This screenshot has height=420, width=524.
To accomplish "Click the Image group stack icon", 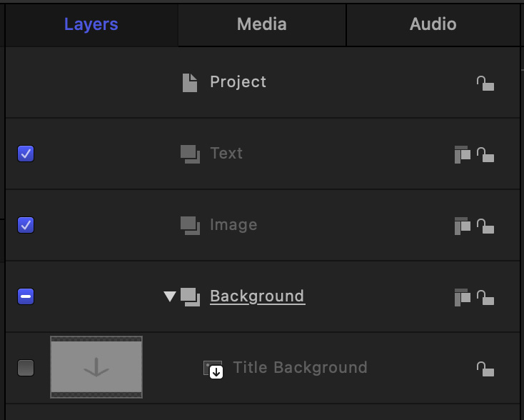I will click(x=190, y=225).
